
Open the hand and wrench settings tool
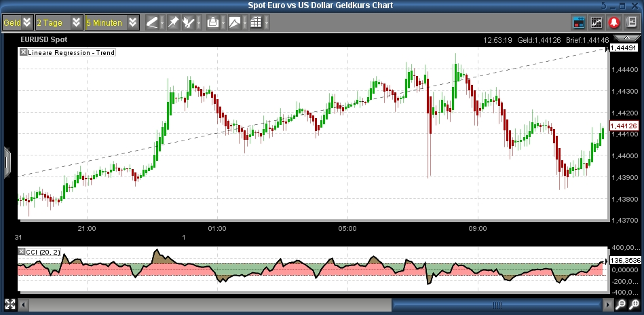pos(188,22)
